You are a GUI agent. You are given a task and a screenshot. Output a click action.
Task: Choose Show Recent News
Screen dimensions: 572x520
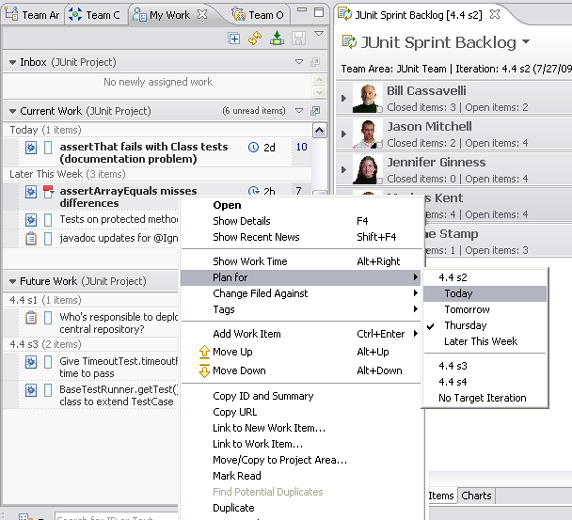(302, 237)
